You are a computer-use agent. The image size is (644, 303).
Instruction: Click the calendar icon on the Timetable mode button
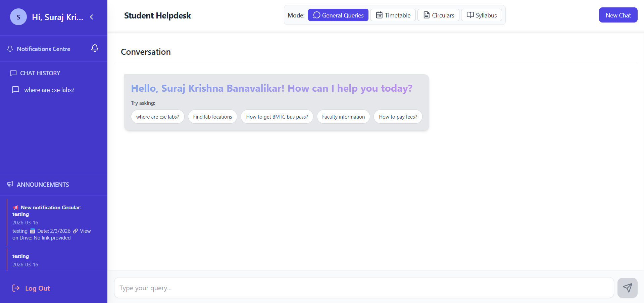pyautogui.click(x=379, y=15)
